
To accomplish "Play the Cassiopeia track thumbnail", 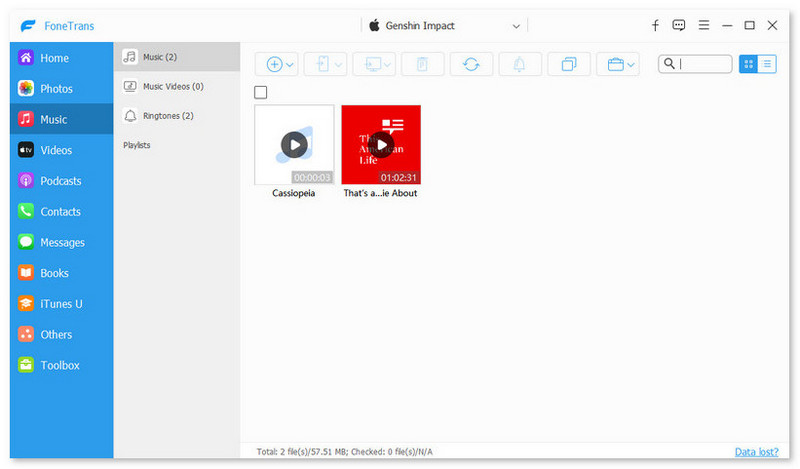I will (x=294, y=144).
